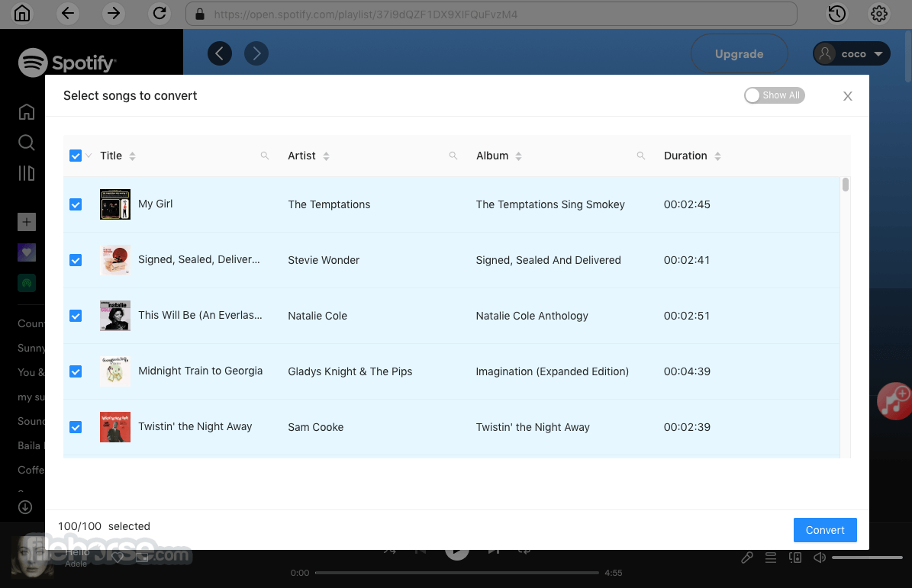This screenshot has width=912, height=588.
Task: Reload the page with the refresh icon
Action: pos(160,14)
